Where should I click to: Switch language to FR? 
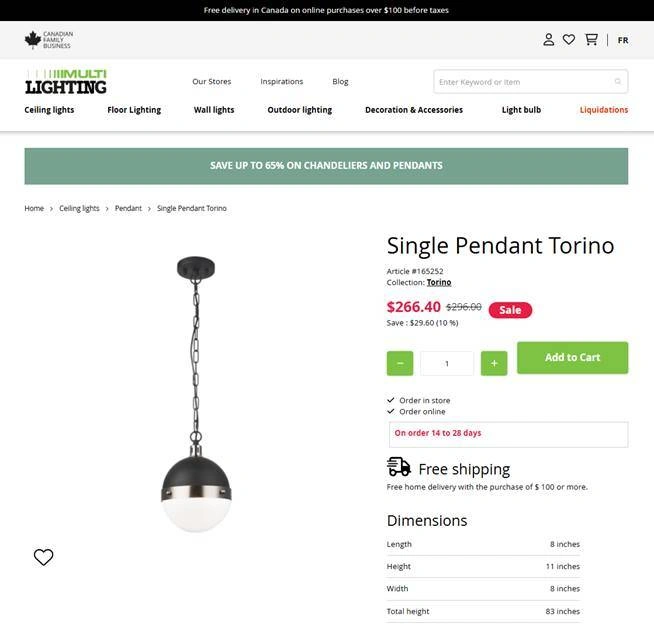(623, 40)
